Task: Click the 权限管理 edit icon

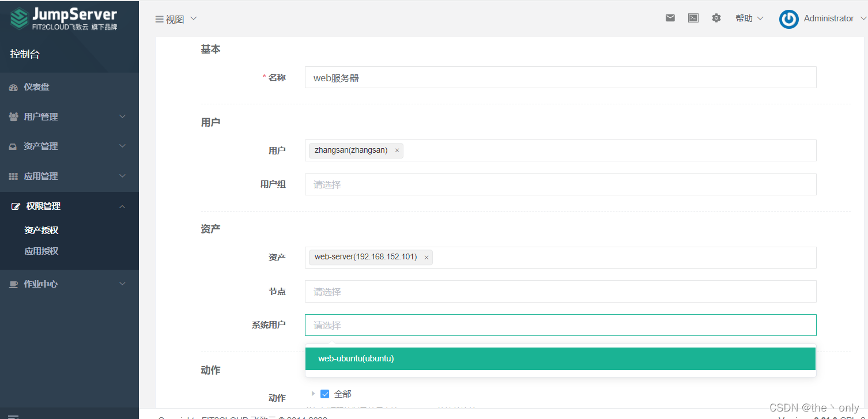Action: 16,206
